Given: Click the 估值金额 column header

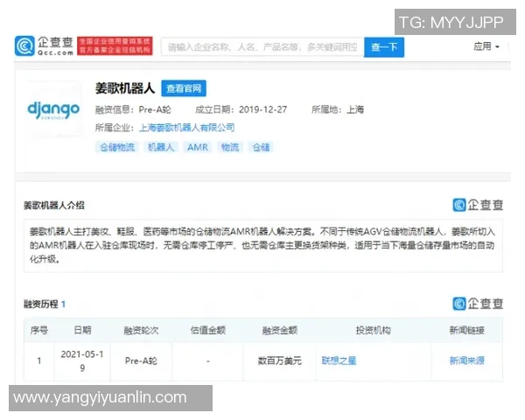Looking at the screenshot, I should [208, 330].
